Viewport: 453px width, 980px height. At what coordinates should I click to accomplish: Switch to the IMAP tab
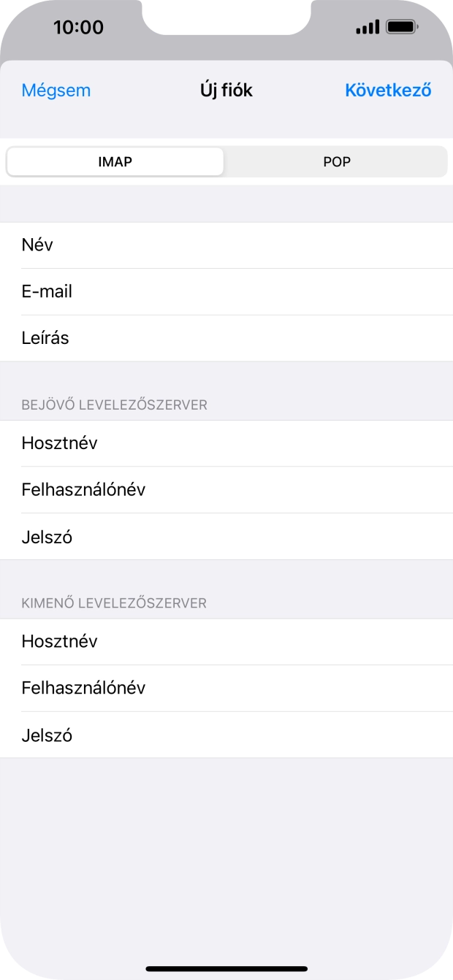coord(114,161)
